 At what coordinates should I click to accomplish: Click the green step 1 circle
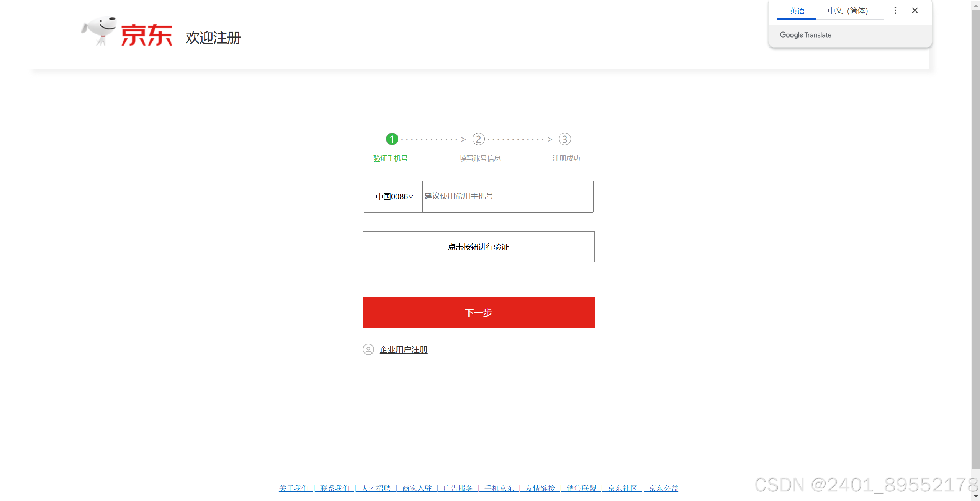coord(392,139)
